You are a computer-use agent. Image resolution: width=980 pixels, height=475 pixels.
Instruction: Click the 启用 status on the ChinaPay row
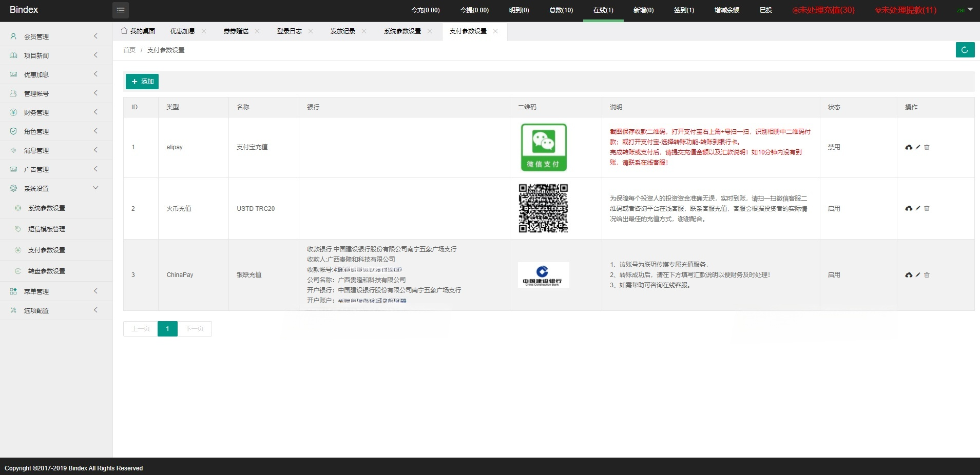coord(833,275)
